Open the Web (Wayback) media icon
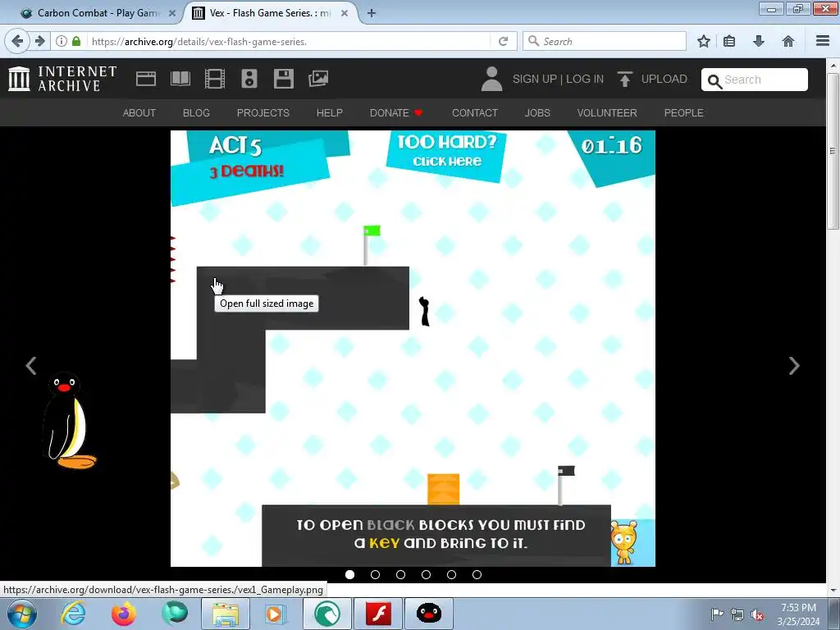Screen dimensions: 840x630 click(x=146, y=79)
